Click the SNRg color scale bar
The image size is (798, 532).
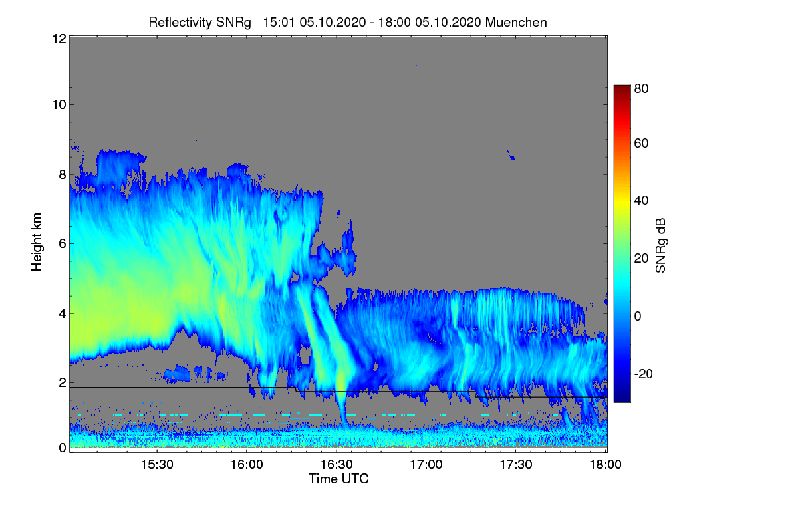point(621,243)
